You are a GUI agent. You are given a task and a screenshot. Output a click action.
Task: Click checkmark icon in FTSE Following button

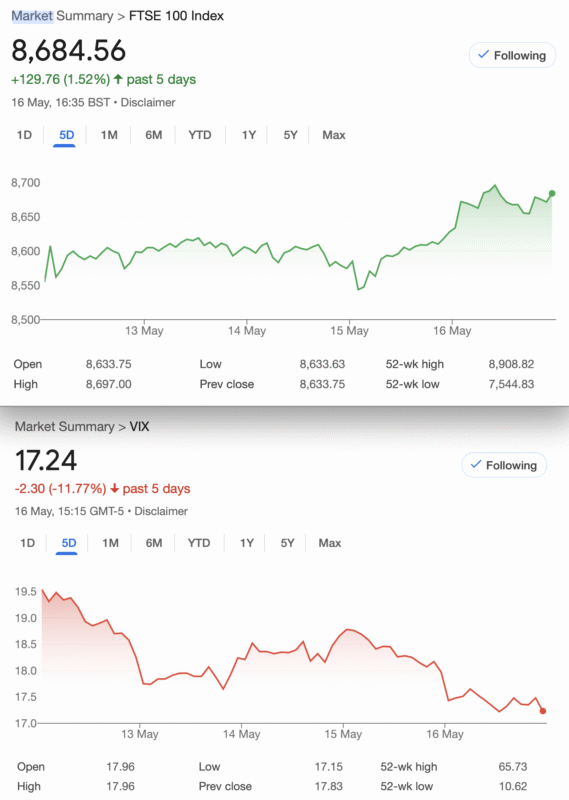(x=483, y=54)
